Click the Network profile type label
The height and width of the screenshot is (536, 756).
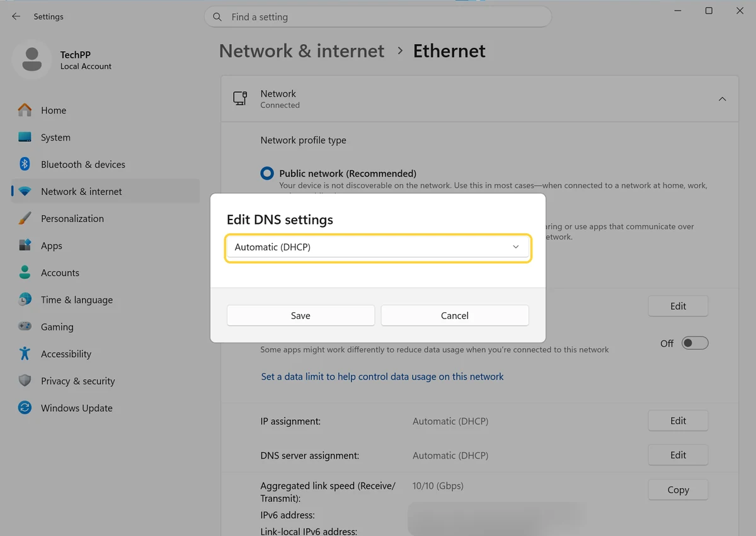304,140
